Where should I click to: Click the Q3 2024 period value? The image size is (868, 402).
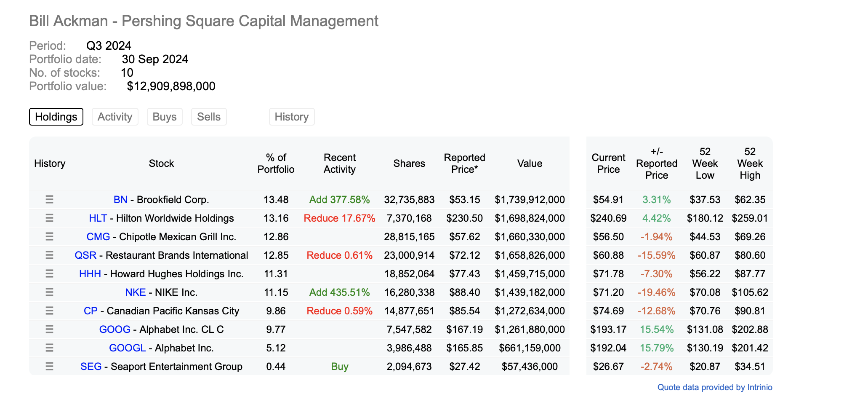(x=109, y=46)
